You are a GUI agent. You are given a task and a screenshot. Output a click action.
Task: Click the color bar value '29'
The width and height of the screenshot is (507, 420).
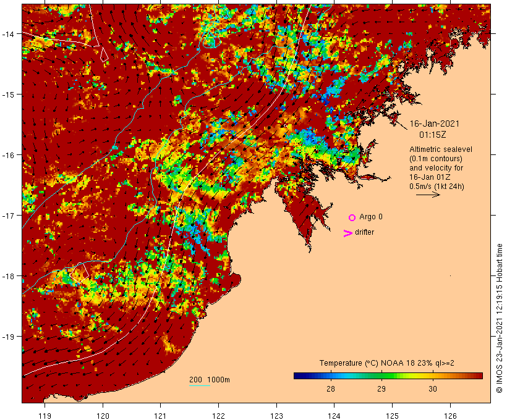pos(381,388)
